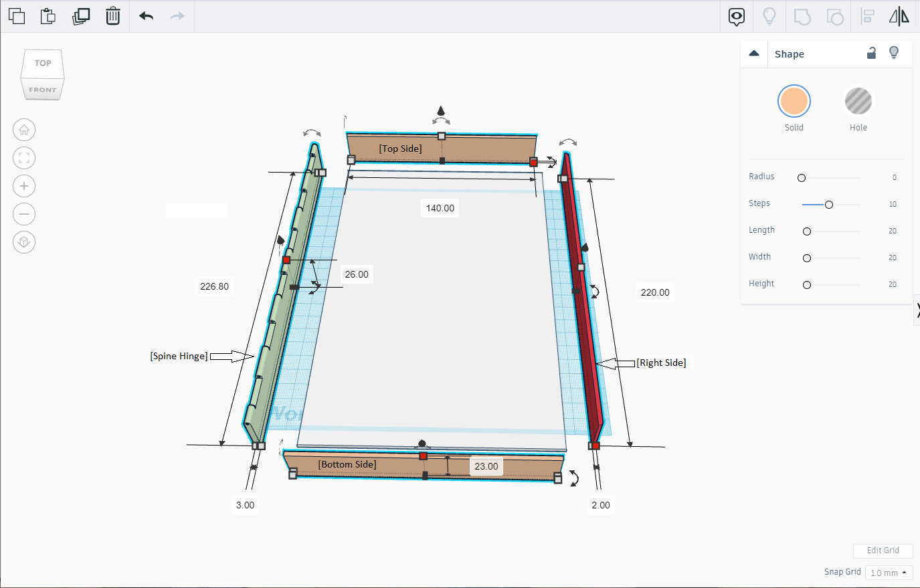The height and width of the screenshot is (588, 920).
Task: Open the Snap Grid size dropdown
Action: tap(889, 573)
